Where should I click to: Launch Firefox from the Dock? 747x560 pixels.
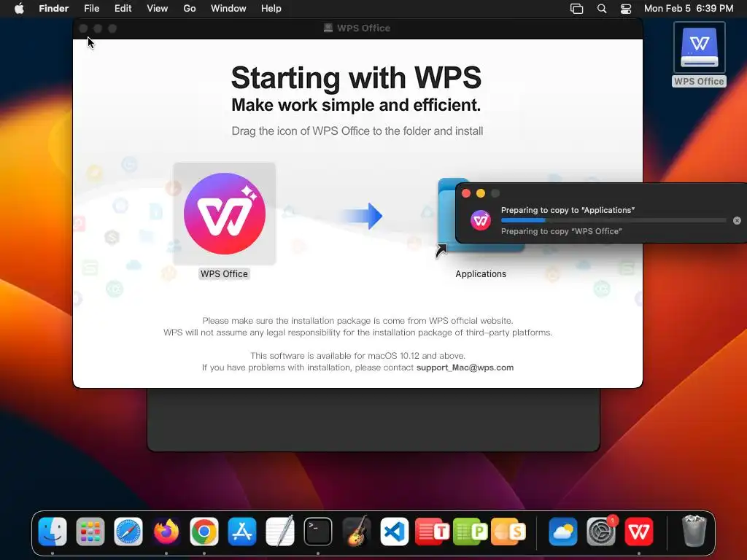click(166, 532)
